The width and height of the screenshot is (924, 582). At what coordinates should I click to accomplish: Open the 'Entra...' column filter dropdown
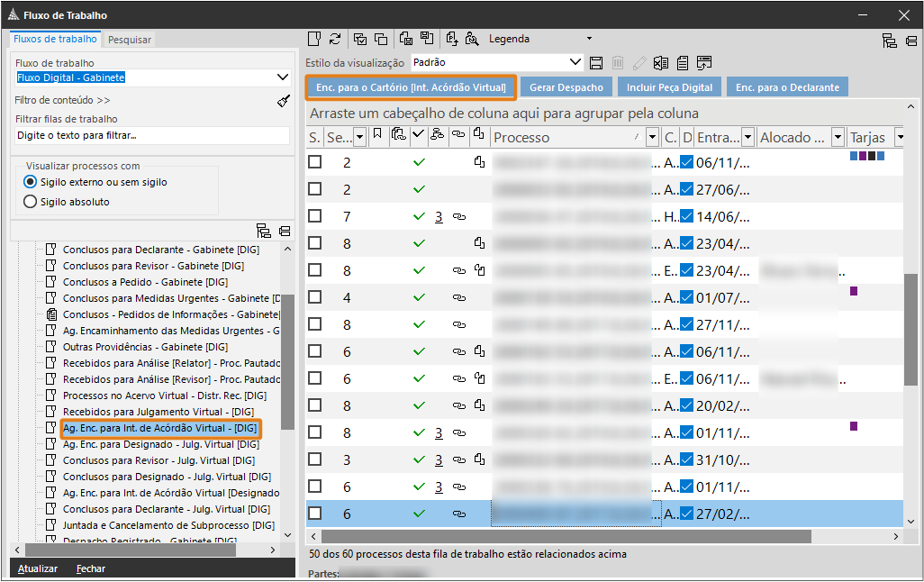click(747, 138)
